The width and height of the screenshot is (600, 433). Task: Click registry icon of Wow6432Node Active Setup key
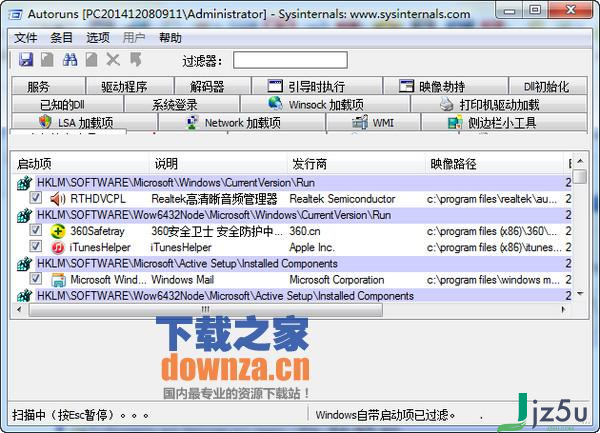click(x=24, y=296)
